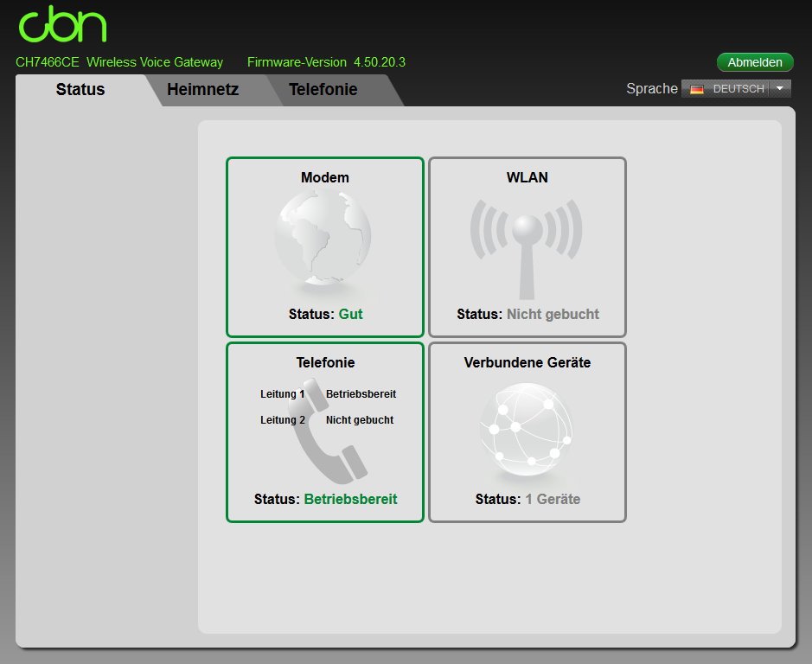Log out with Abmelden button

click(755, 62)
